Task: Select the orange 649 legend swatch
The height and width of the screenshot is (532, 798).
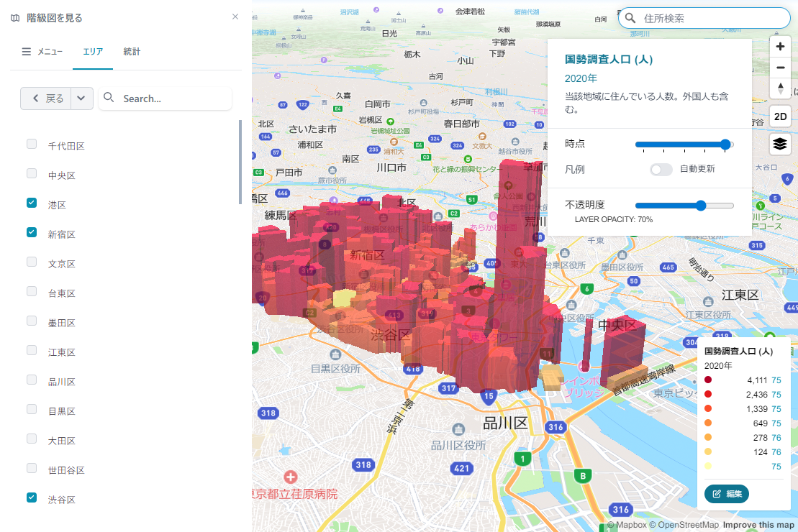Action: click(708, 423)
